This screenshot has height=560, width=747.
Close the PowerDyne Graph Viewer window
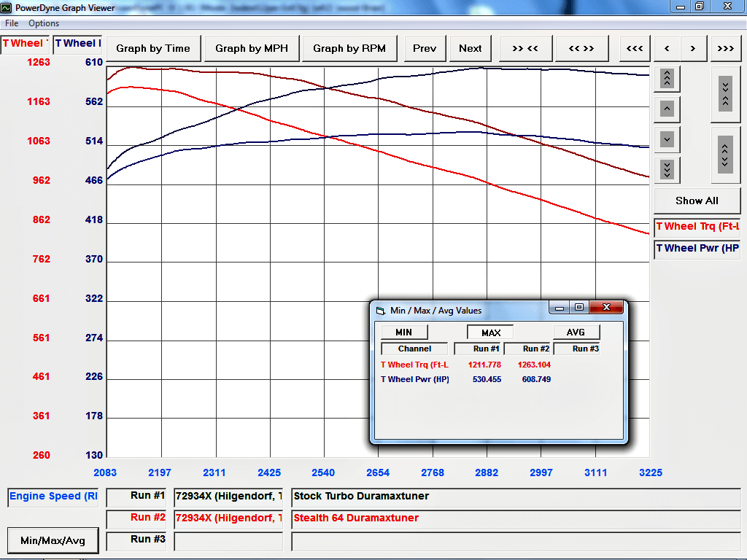point(727,7)
